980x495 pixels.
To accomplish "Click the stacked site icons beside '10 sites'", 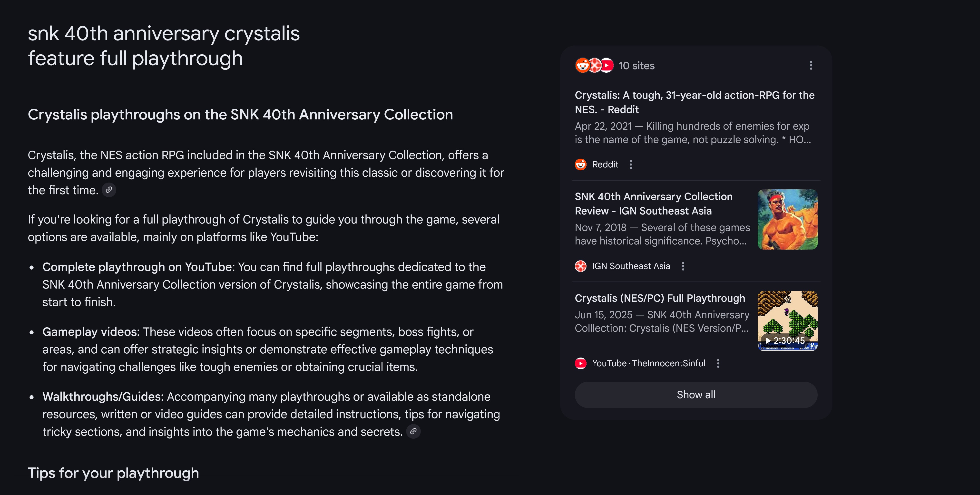I will 594,66.
